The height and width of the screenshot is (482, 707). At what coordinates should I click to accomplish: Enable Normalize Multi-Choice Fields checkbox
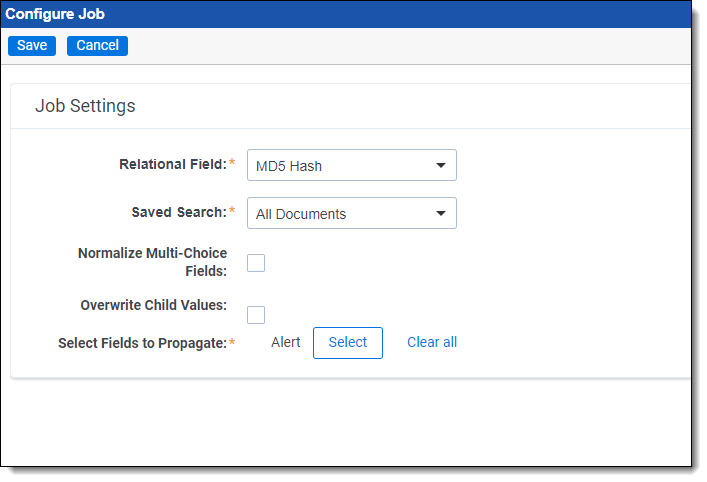coord(256,263)
